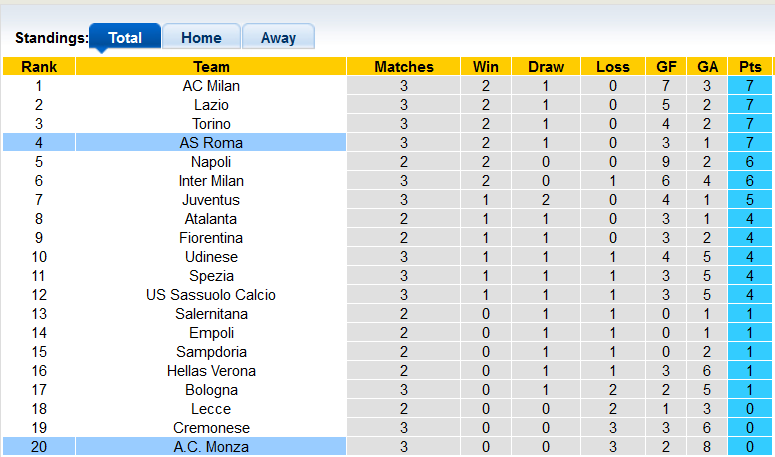Open the AC Milan team link

coord(211,86)
